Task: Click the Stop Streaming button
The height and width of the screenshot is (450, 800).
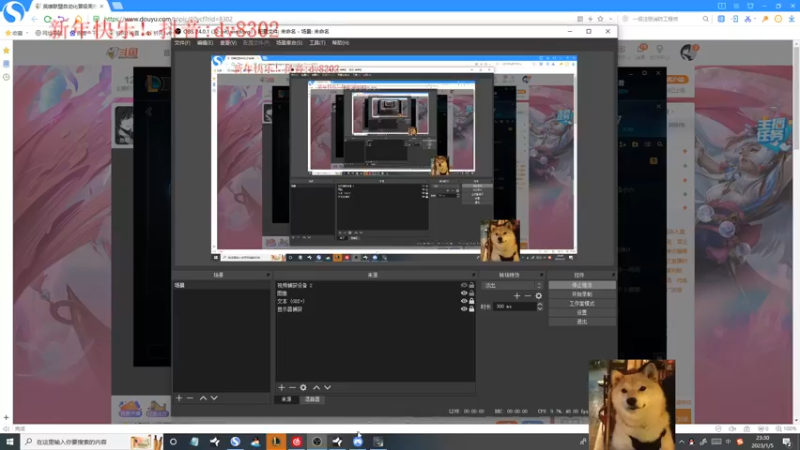Action: (582, 285)
